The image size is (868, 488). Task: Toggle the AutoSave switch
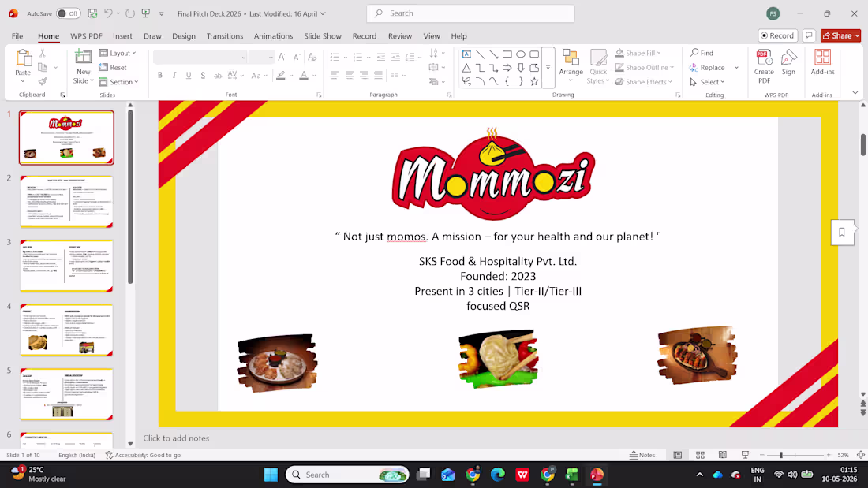click(x=68, y=13)
